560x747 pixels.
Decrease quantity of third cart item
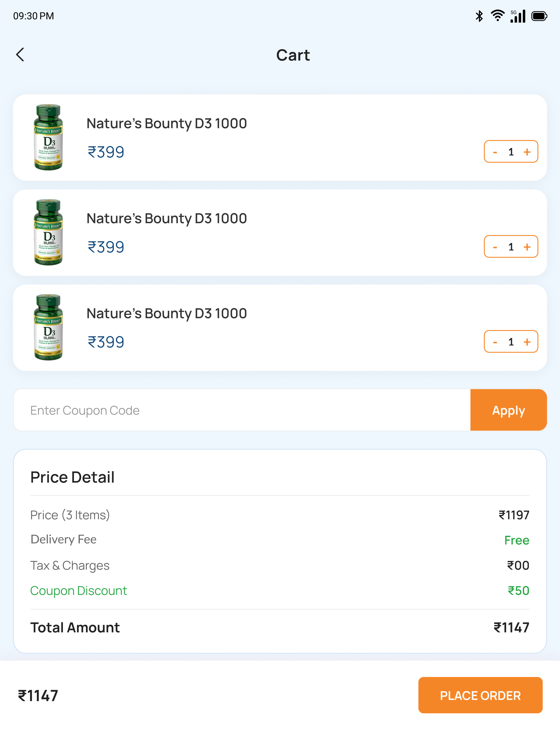495,342
